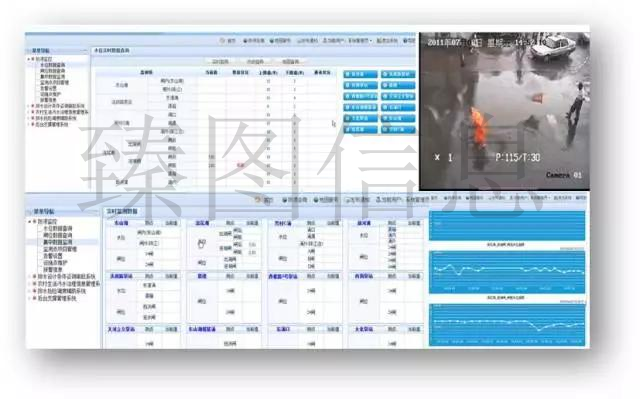Click bottom-left blue button in upper button grid

click(x=360, y=129)
